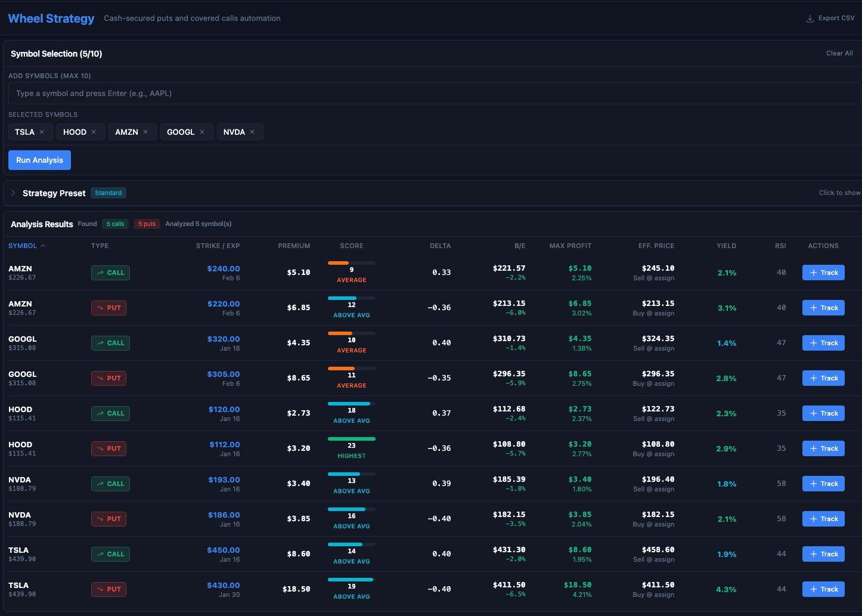The image size is (862, 616).
Task: Track the AMZN $240.00 call
Action: click(x=823, y=273)
